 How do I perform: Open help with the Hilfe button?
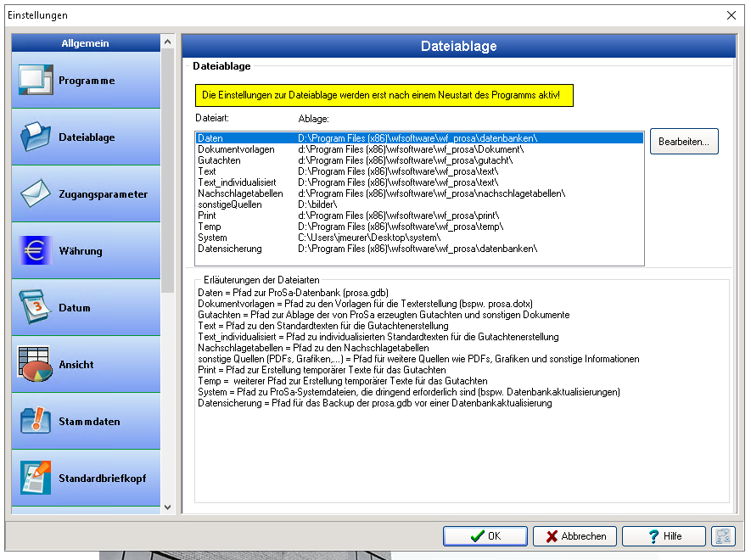point(664,536)
